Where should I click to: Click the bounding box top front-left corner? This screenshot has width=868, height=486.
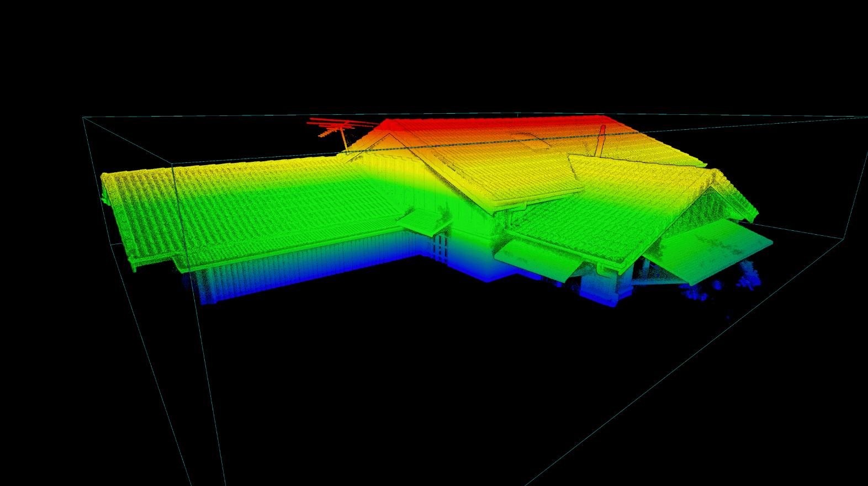click(173, 165)
